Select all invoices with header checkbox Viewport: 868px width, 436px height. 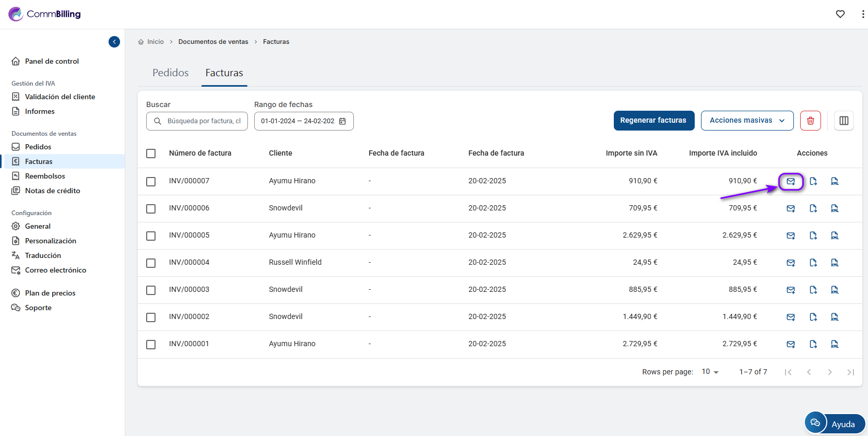[x=151, y=154]
